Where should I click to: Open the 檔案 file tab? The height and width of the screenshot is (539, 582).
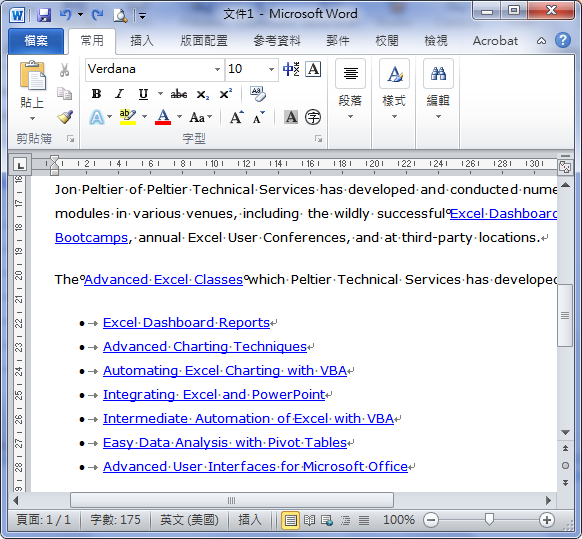point(36,41)
